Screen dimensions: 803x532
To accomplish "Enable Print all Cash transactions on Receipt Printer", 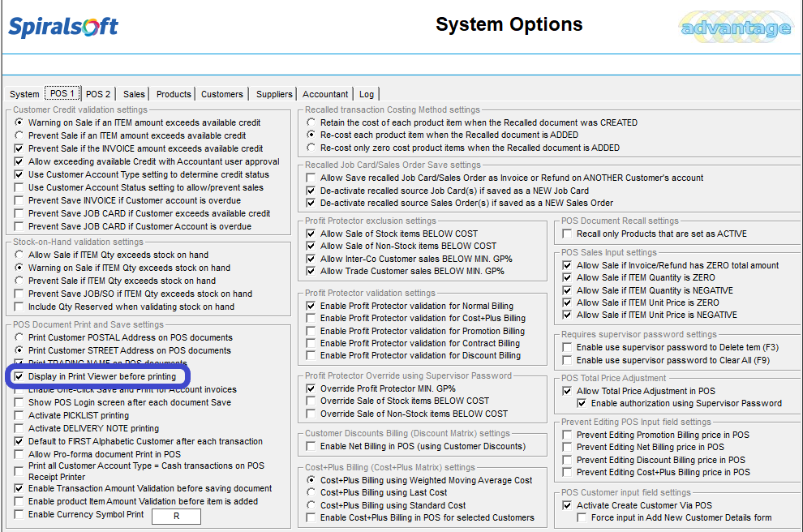I will click(19, 471).
